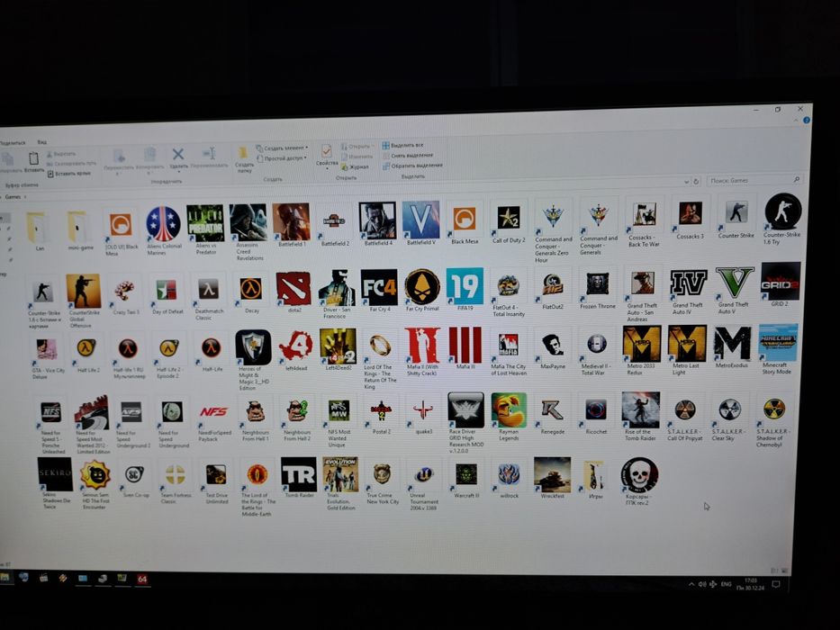Click Выделить все in the ribbon
Image resolution: width=840 pixels, height=630 pixels.
[402, 145]
